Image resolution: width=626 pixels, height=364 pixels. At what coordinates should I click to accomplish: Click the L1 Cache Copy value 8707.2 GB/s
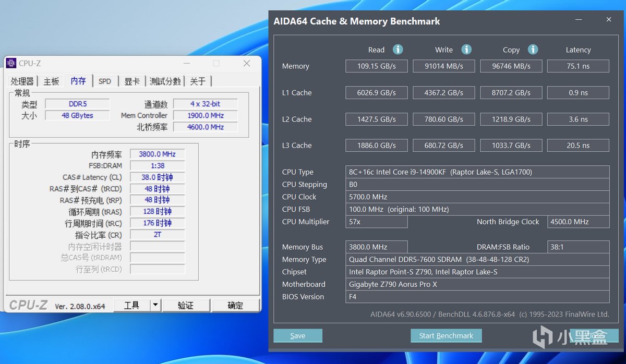(511, 93)
